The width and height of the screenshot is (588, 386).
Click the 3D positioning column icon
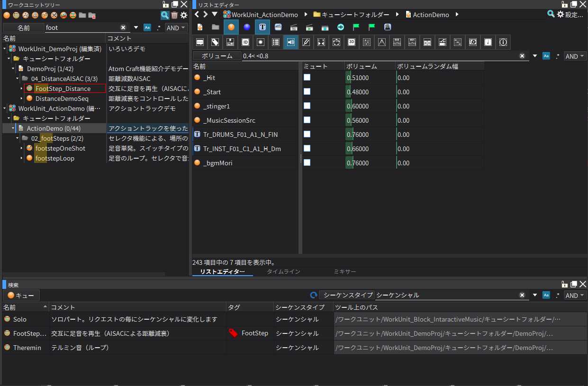[352, 42]
